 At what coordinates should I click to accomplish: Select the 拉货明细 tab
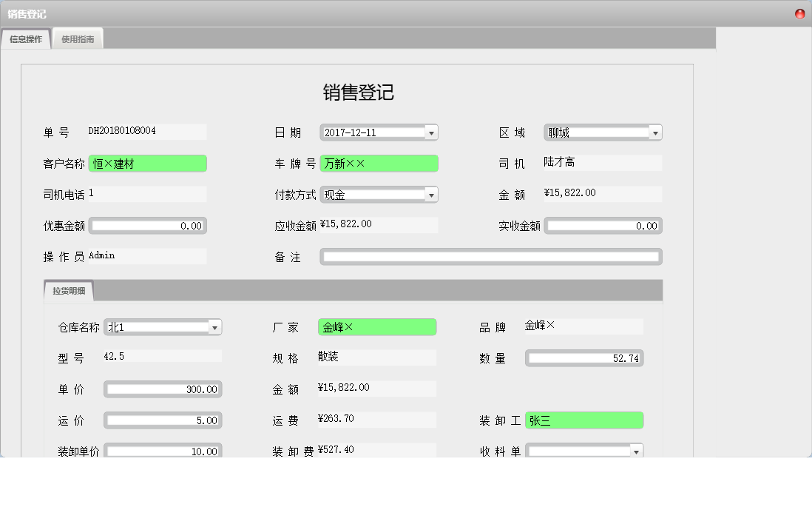[x=68, y=290]
